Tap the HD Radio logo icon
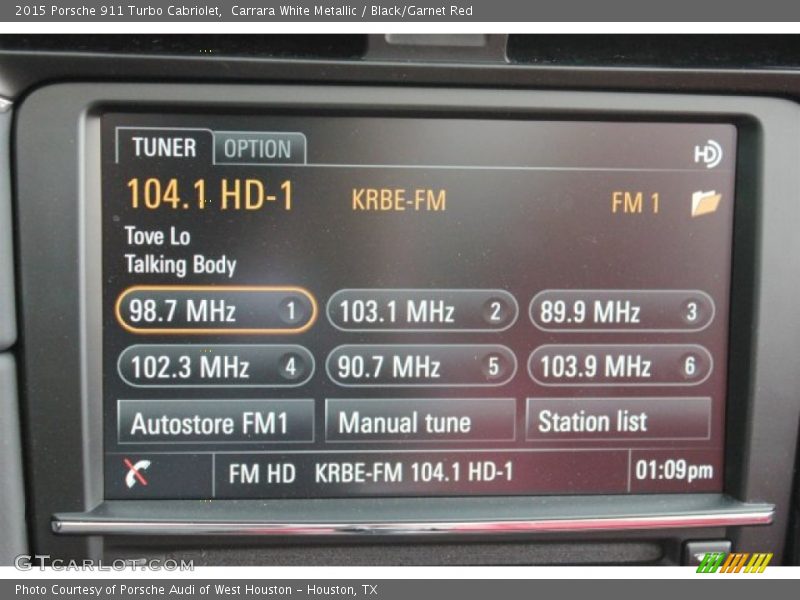Image resolution: width=800 pixels, height=600 pixels. pyautogui.click(x=707, y=153)
